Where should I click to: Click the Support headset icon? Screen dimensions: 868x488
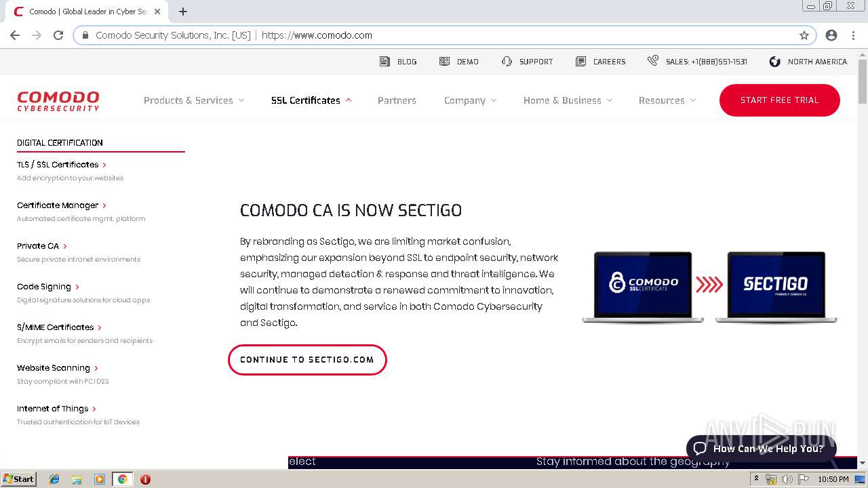(507, 61)
